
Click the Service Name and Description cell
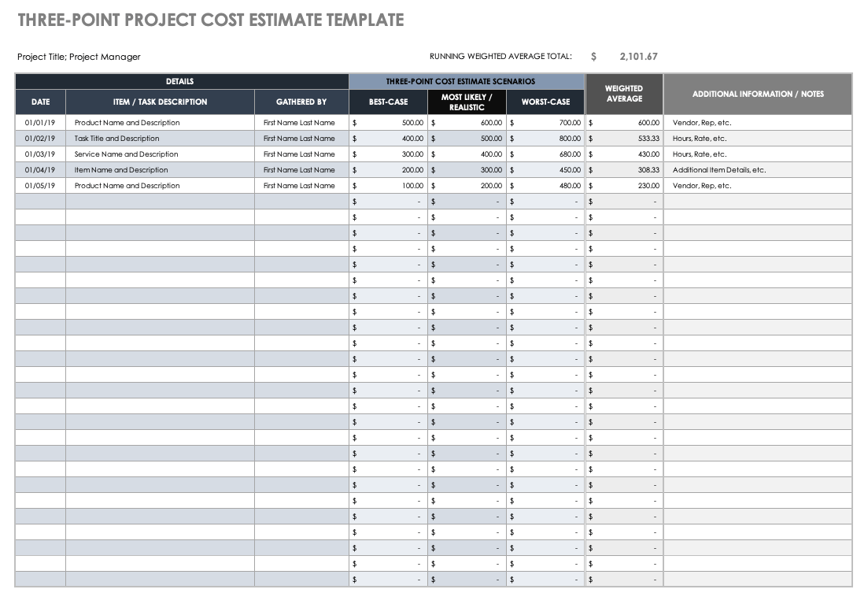point(160,154)
